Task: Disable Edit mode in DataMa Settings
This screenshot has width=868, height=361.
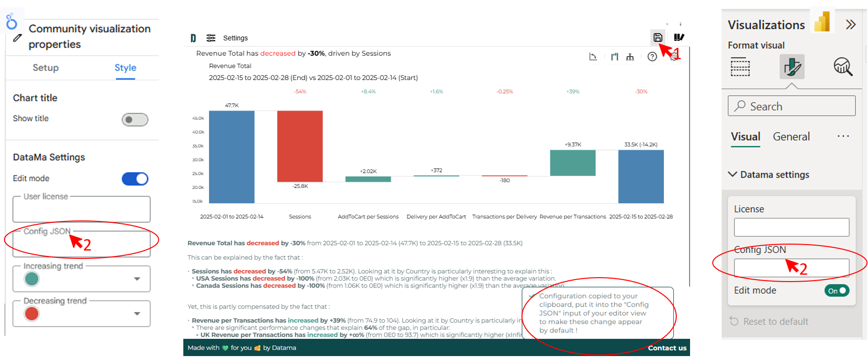Action: (x=135, y=179)
